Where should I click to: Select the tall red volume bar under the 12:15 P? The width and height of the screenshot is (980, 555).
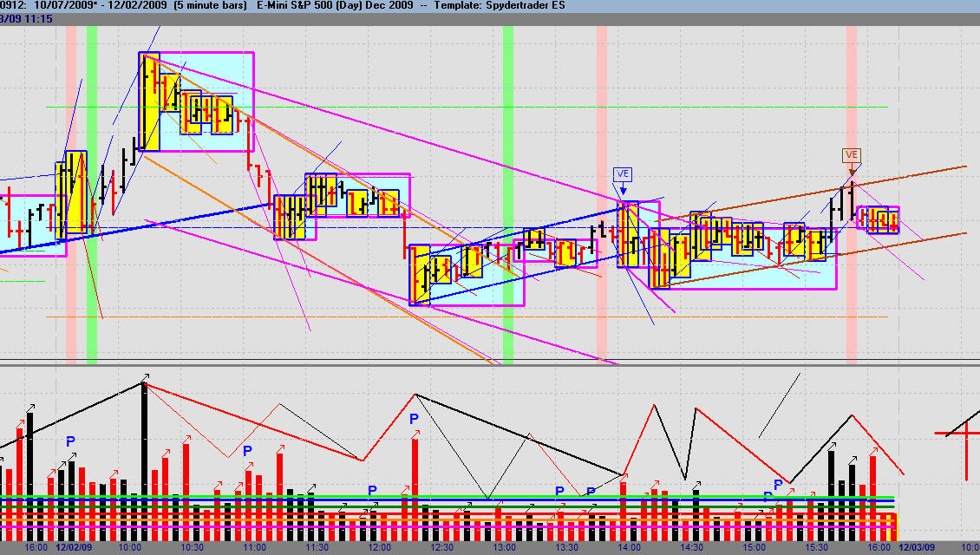(x=415, y=489)
